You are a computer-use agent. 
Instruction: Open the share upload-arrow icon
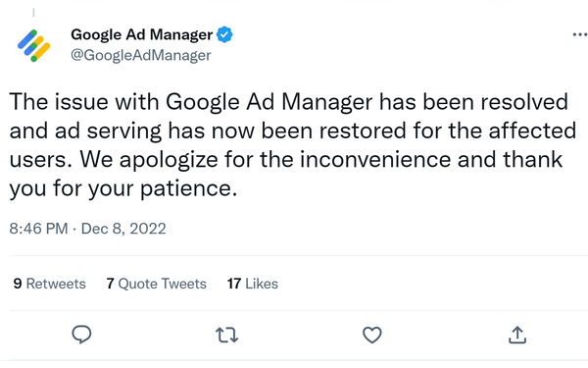point(517,335)
